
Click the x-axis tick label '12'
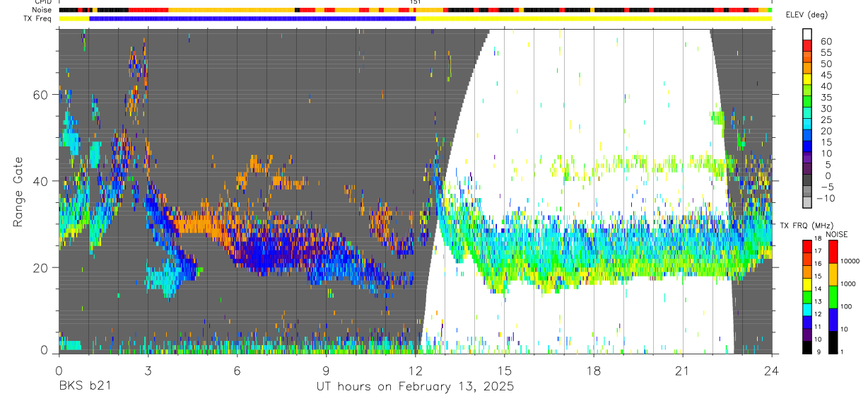[415, 370]
